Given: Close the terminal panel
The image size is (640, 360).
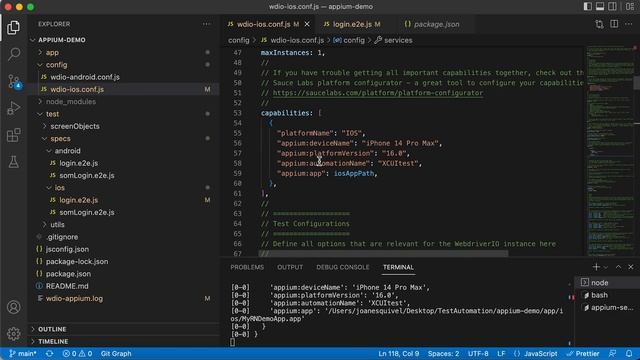Looking at the screenshot, I should [x=631, y=267].
